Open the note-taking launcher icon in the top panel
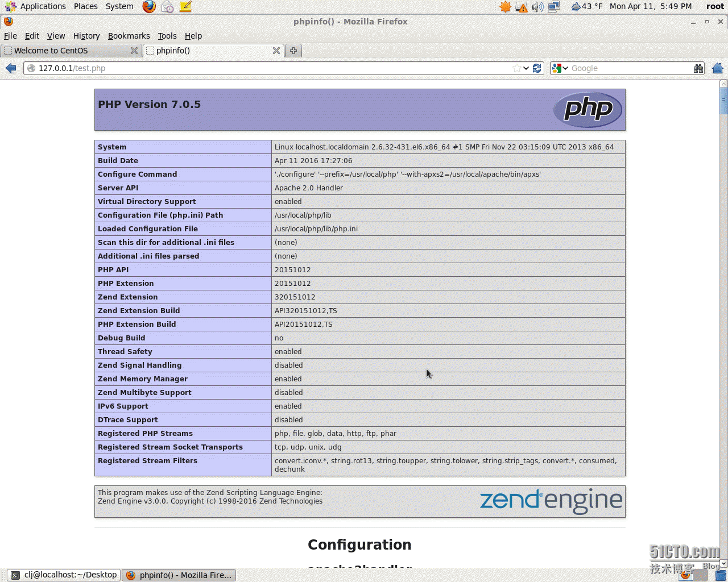The image size is (728, 582). (x=185, y=6)
